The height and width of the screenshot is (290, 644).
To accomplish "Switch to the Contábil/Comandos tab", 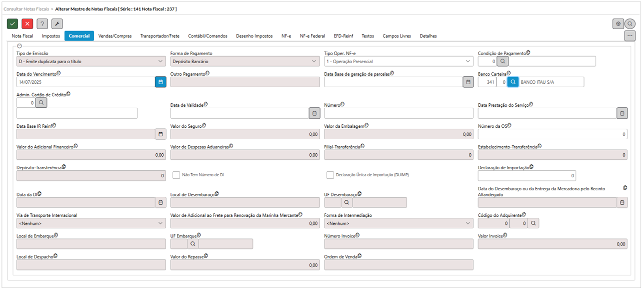I will click(x=208, y=36).
